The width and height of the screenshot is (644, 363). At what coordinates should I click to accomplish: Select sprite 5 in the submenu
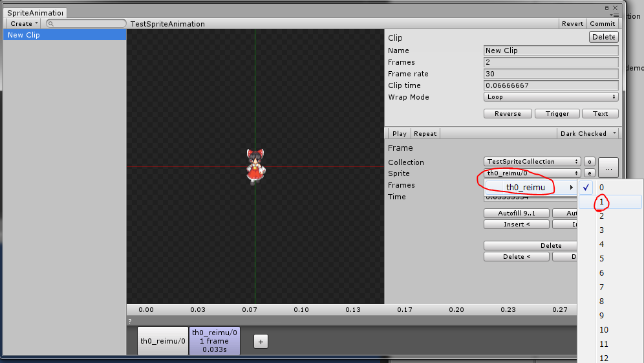point(610,259)
